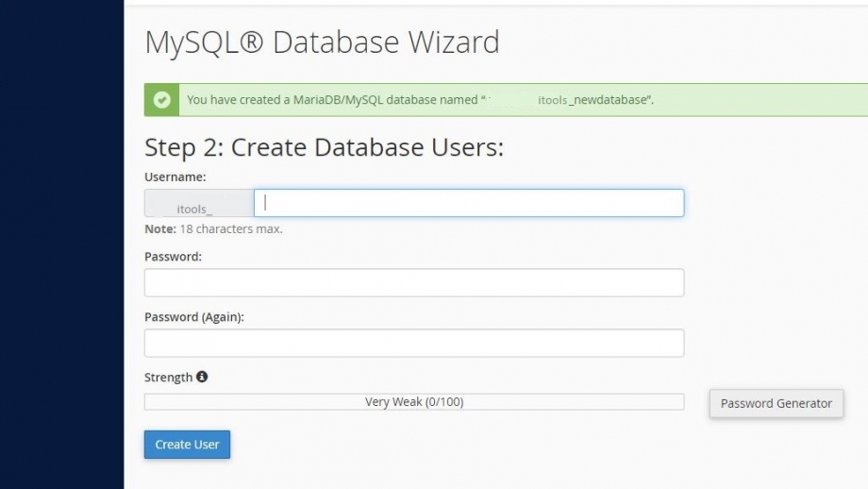868x489 pixels.
Task: Click the Password: label
Action: pos(173,257)
